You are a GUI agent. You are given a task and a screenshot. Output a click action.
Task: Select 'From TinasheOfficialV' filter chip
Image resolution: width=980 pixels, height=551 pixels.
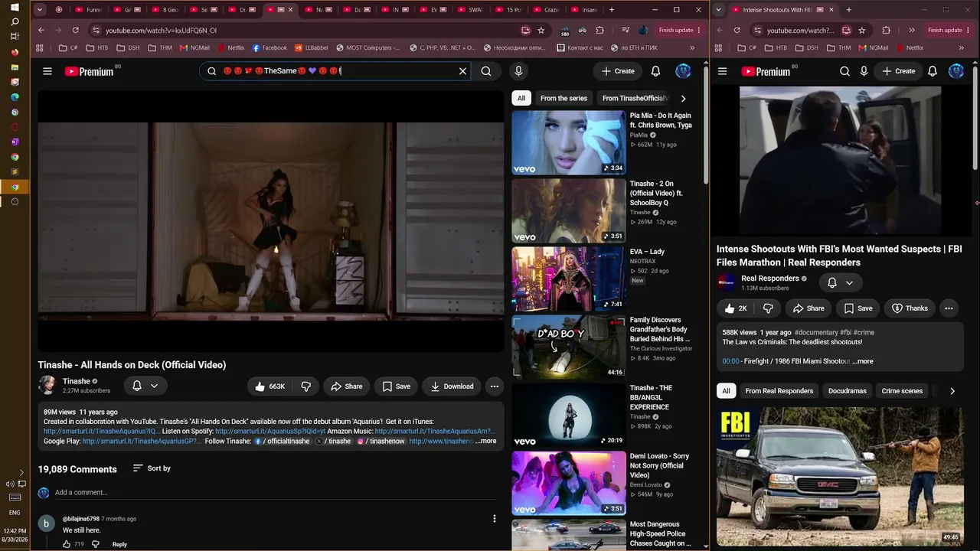[x=635, y=98]
